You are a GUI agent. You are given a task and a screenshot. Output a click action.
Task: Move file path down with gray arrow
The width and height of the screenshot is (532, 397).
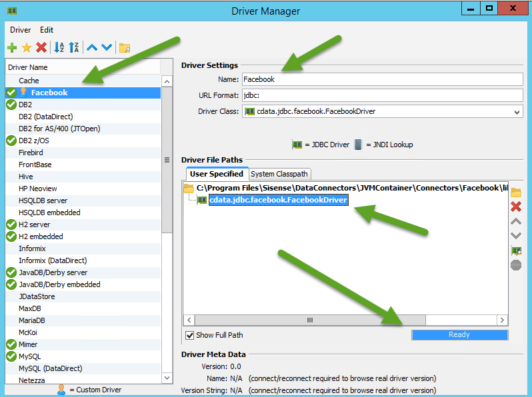pyautogui.click(x=516, y=236)
